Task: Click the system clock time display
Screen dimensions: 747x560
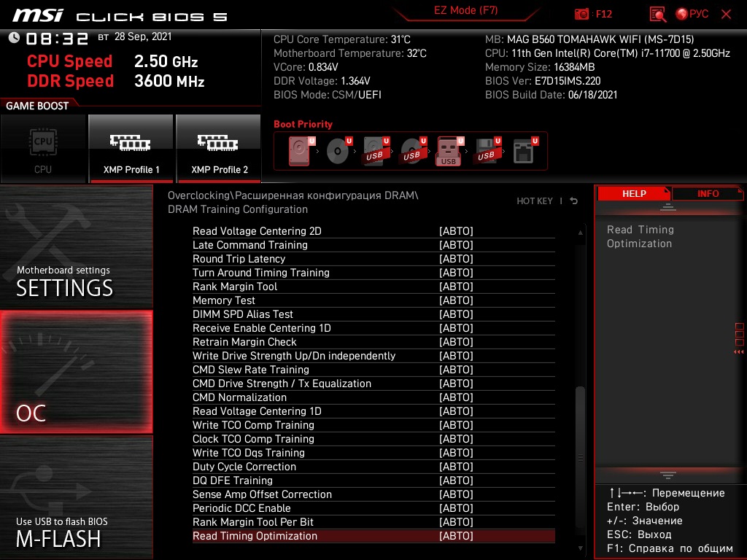Action: [57, 39]
